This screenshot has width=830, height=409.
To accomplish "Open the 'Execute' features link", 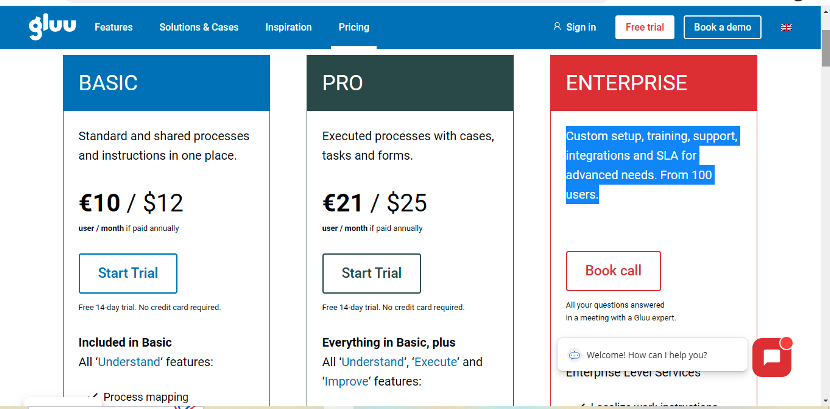I will pos(436,362).
